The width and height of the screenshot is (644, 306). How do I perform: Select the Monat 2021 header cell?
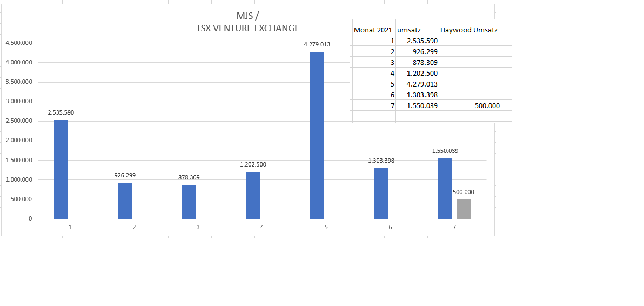[x=374, y=30]
